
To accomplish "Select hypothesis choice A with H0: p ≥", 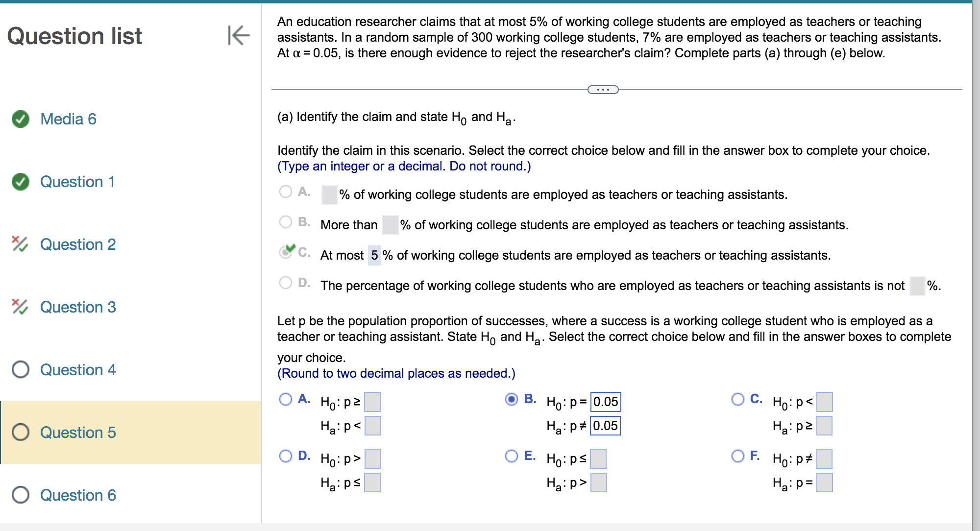I will [x=285, y=400].
